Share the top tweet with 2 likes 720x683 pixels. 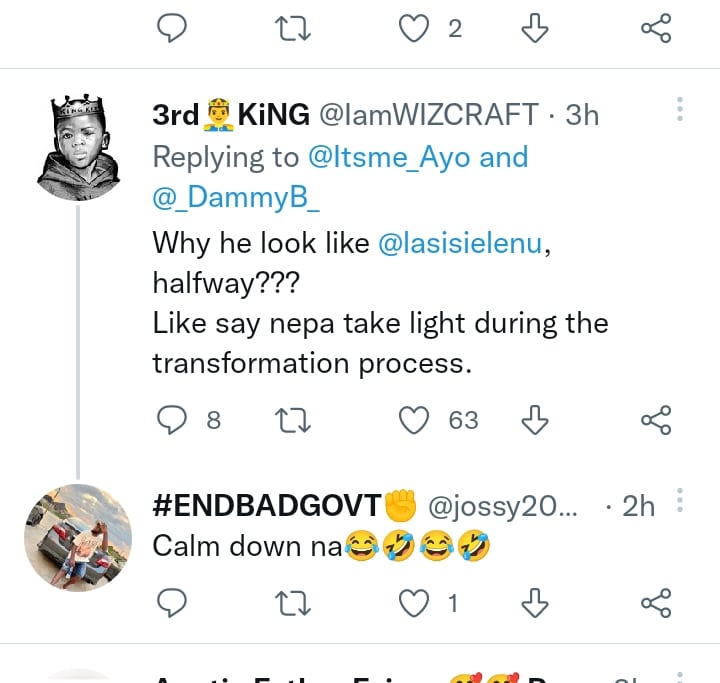(655, 29)
